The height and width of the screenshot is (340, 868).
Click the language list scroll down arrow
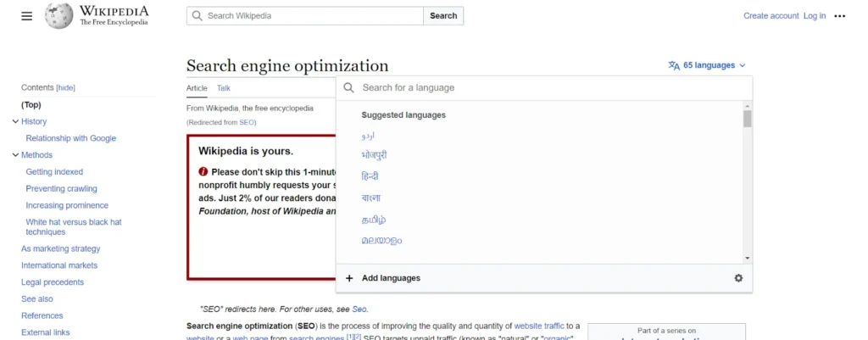click(748, 258)
